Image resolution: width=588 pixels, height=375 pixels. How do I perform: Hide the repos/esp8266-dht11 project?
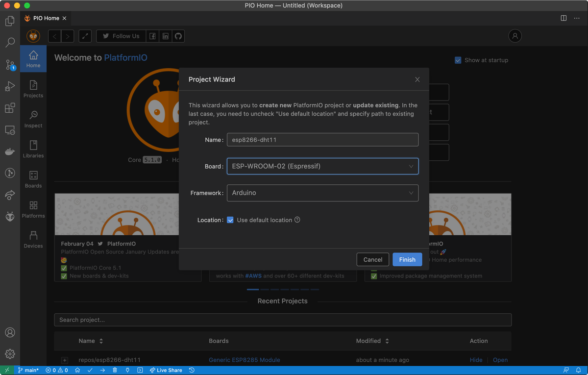[x=476, y=360]
